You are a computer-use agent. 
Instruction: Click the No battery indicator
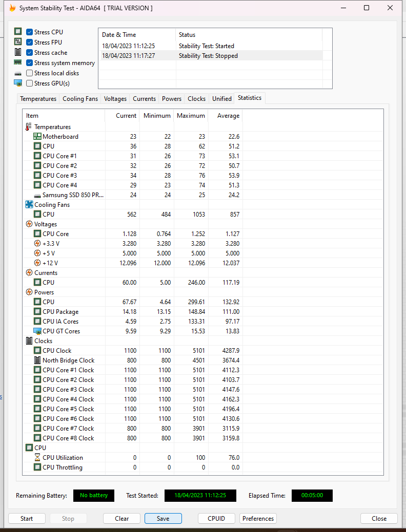[x=94, y=495]
